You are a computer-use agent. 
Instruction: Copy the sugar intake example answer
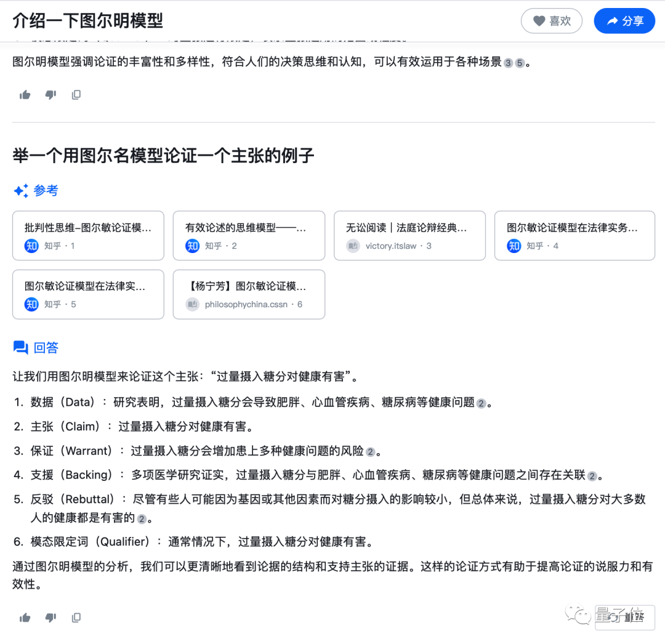coord(76,618)
